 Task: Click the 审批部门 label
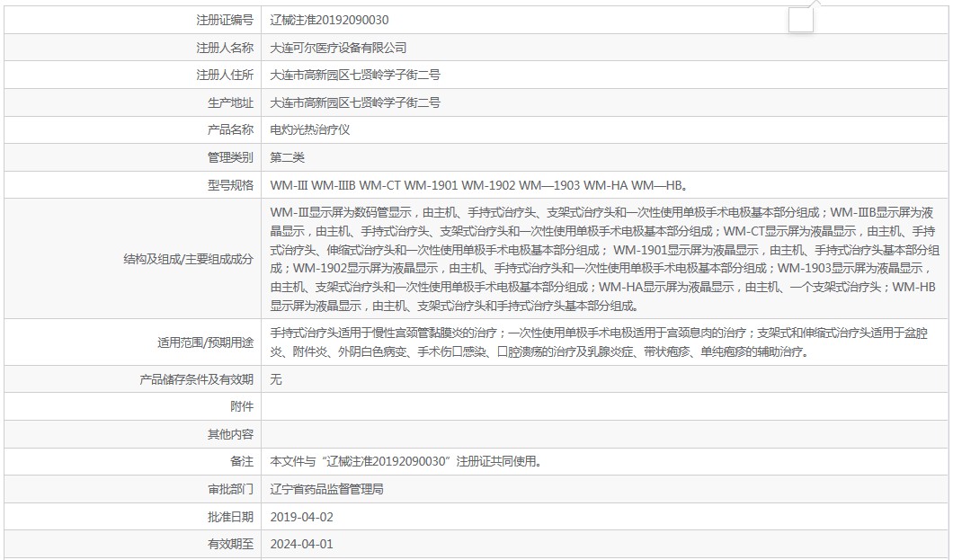click(230, 490)
